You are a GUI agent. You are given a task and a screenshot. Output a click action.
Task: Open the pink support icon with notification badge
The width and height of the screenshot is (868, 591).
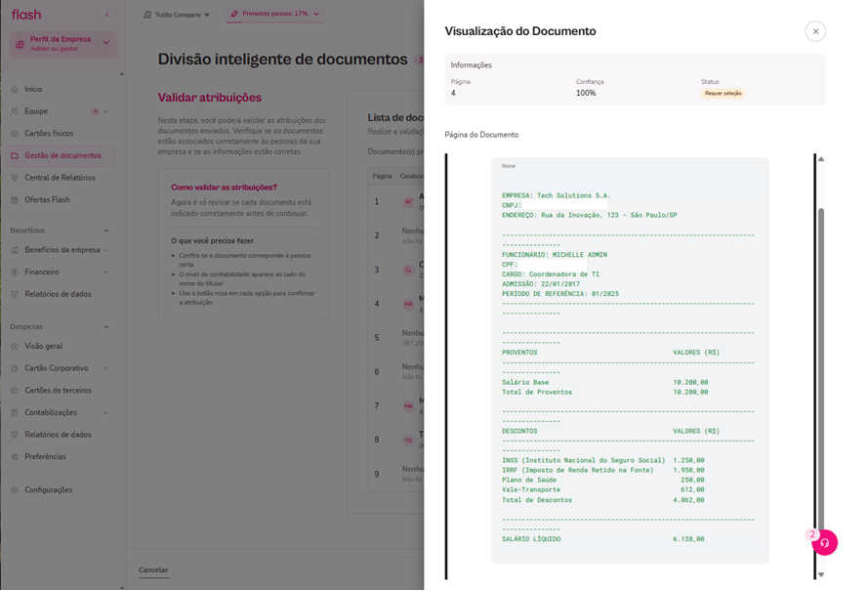pyautogui.click(x=823, y=542)
